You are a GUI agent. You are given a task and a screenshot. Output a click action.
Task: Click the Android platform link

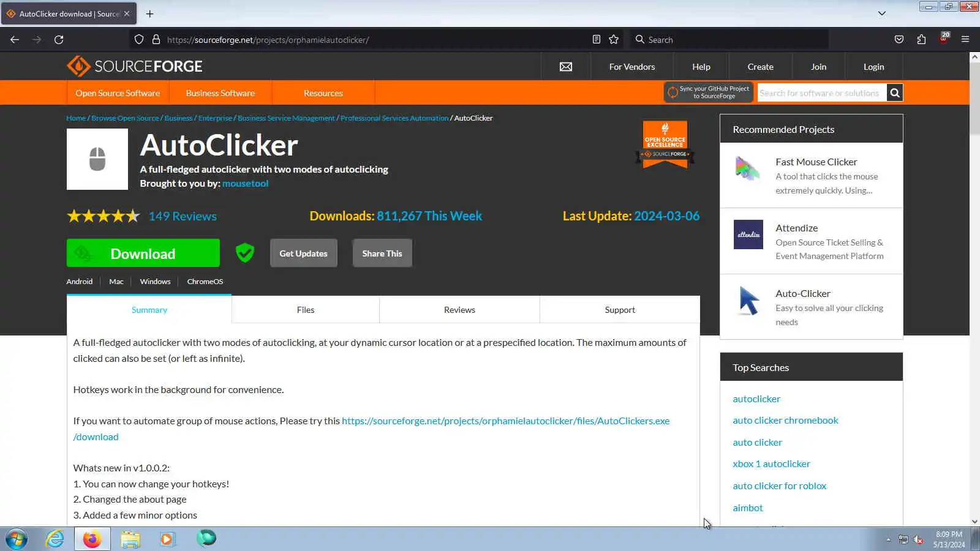[80, 282]
